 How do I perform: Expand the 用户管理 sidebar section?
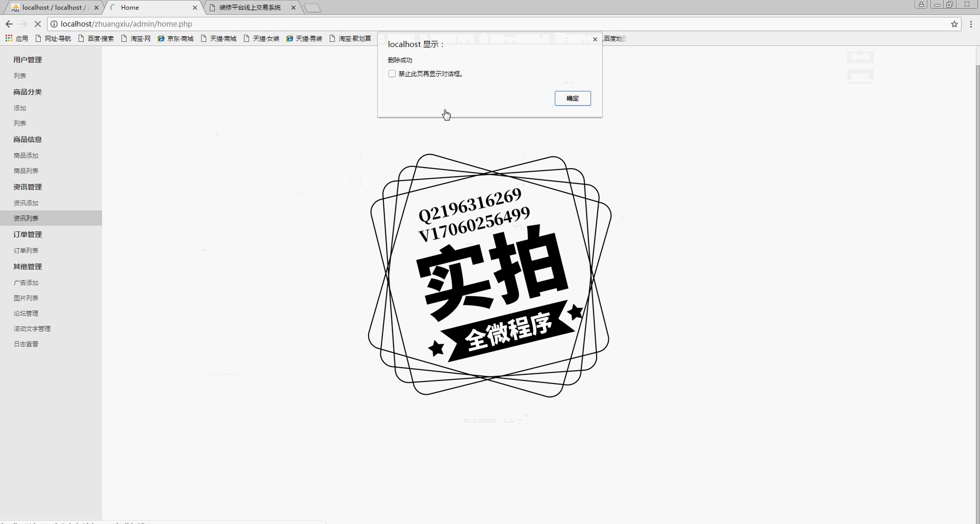click(28, 60)
